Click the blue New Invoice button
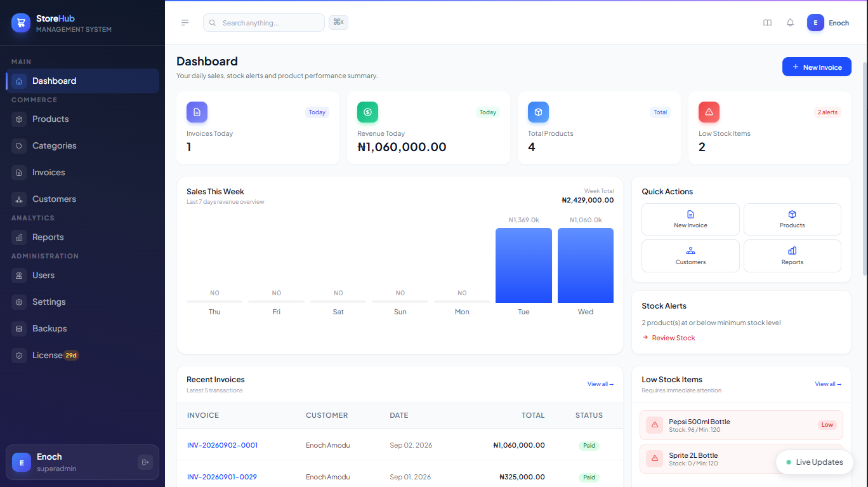The width and height of the screenshot is (868, 487). coord(817,67)
